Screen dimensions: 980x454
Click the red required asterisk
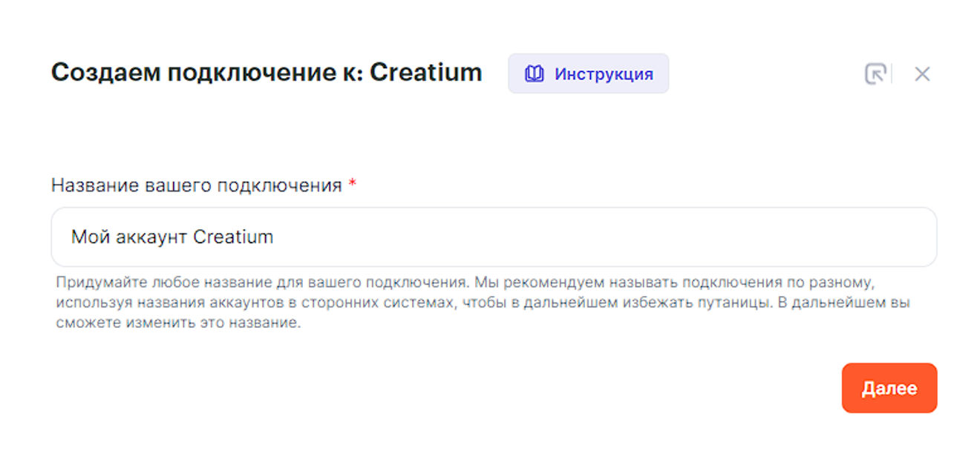(x=353, y=185)
